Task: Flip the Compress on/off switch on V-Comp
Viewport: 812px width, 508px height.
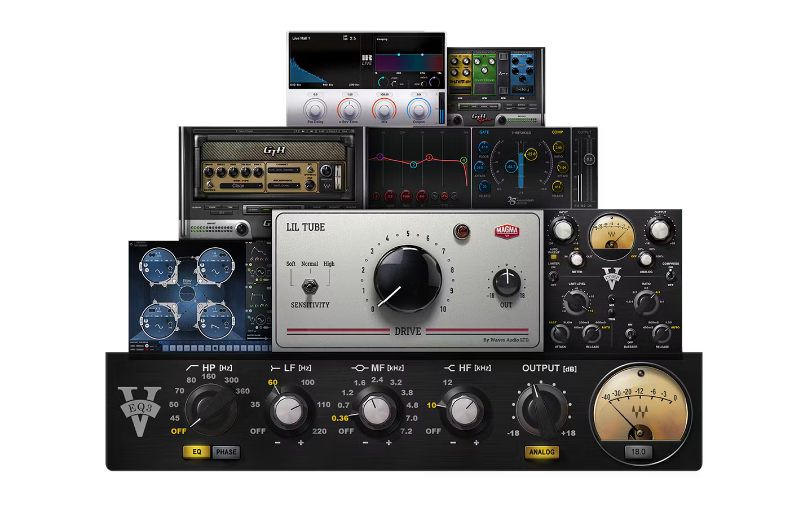Action: (x=670, y=275)
